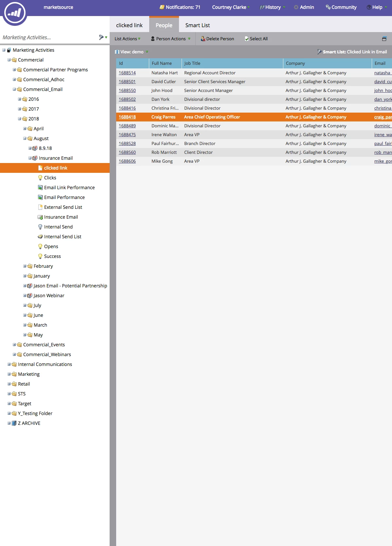Viewport: 392px width, 546px height.
Task: Collapse the Insurance Email program node
Action: point(30,158)
